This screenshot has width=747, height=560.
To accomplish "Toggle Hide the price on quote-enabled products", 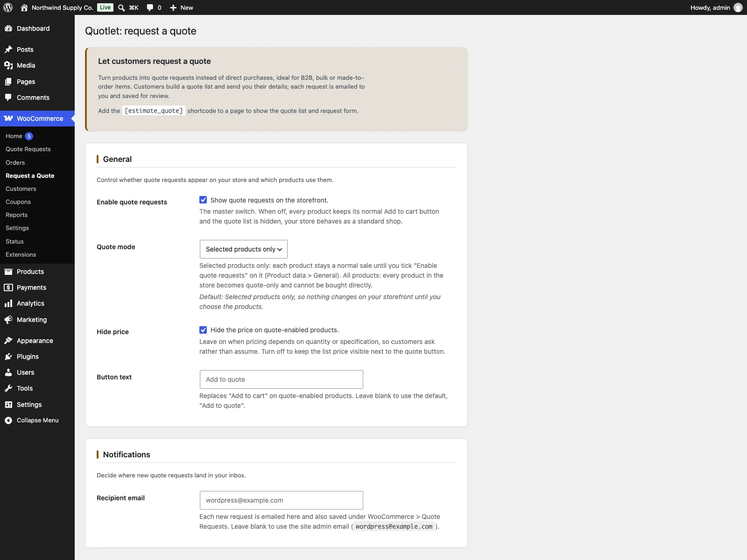I will coord(203,330).
